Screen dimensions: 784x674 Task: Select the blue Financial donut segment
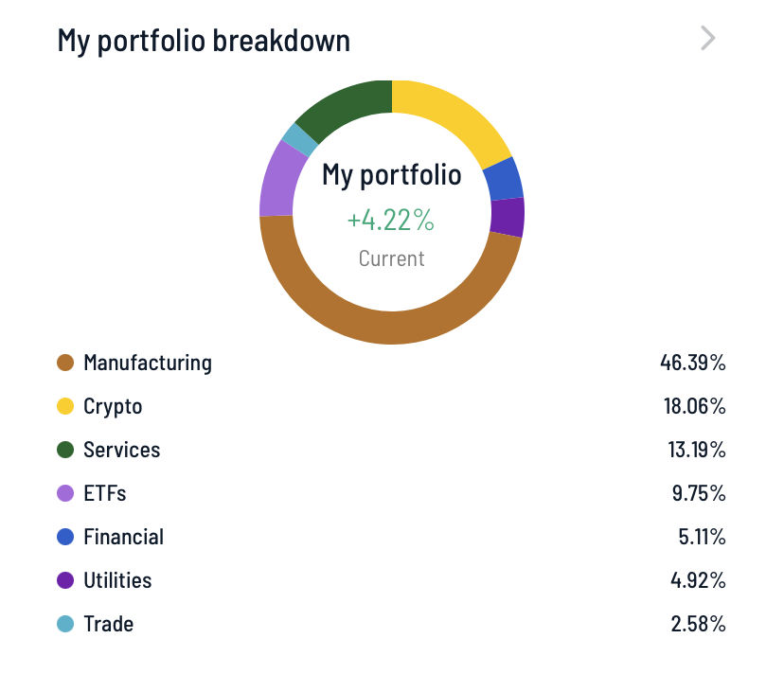tap(502, 178)
